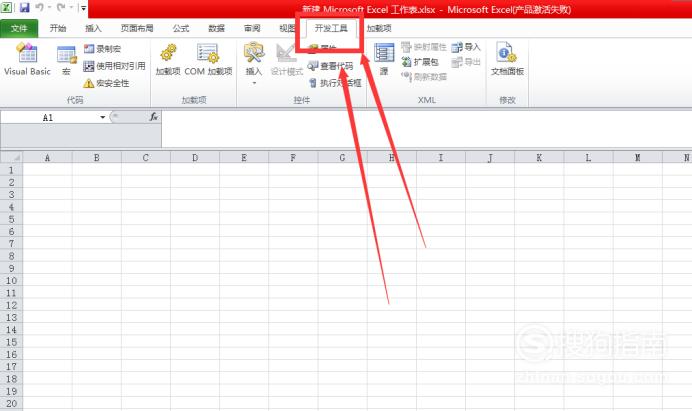The height and width of the screenshot is (411, 692).
Task: Open the Visual Basic editor
Action: [27, 59]
